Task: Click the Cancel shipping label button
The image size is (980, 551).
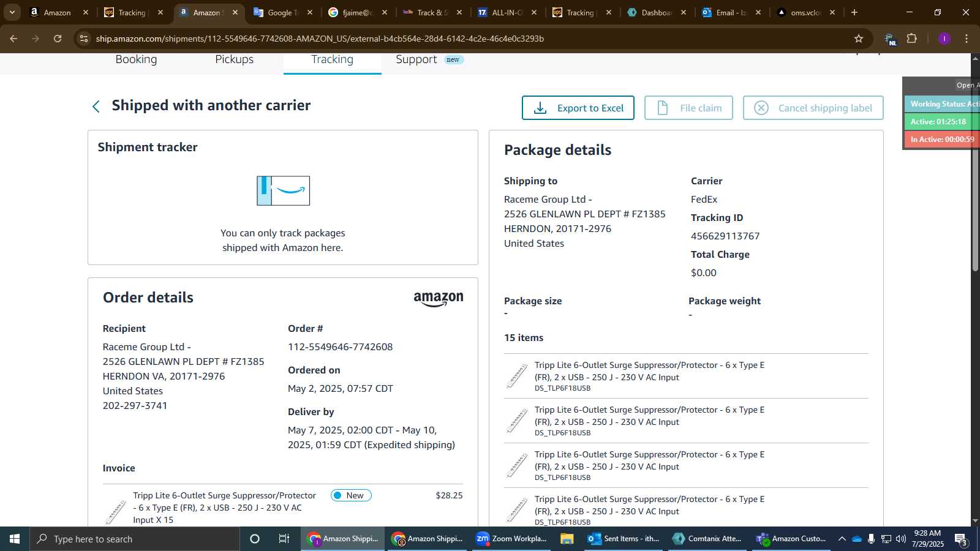Action: coord(813,108)
